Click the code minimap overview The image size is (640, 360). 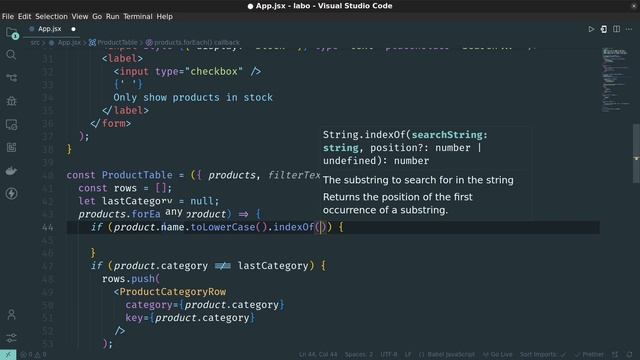click(x=616, y=80)
